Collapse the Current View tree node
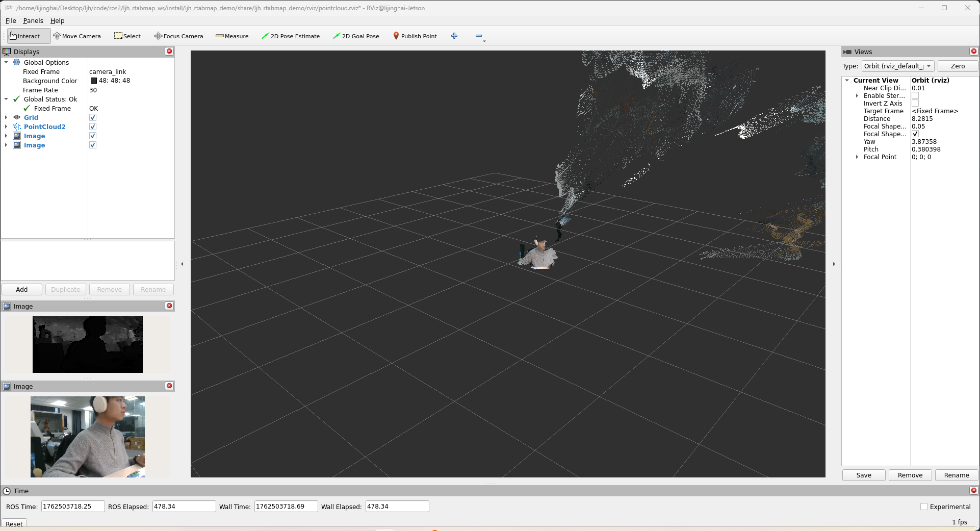 [847, 80]
